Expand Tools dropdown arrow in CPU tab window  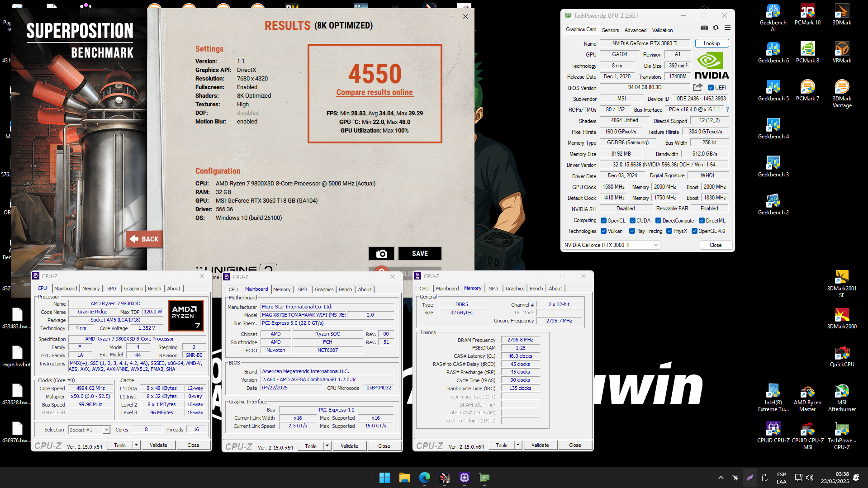tap(136, 445)
